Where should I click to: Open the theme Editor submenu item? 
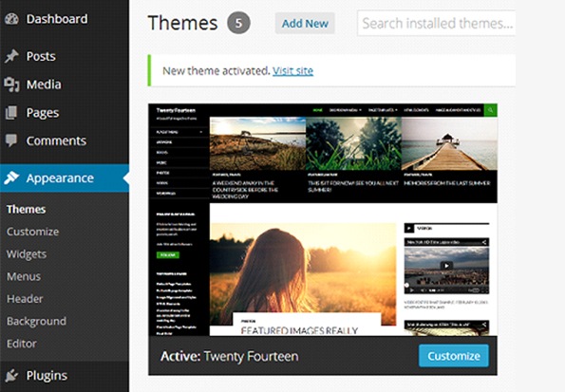22,344
